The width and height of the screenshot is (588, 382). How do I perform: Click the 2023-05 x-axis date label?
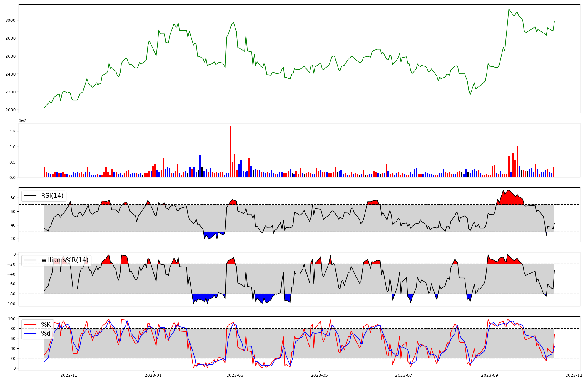(319, 375)
